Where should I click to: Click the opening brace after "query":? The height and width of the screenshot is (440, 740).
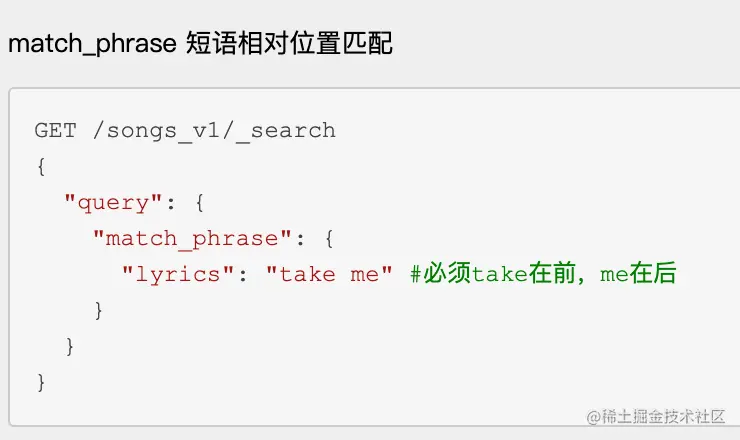point(199,202)
